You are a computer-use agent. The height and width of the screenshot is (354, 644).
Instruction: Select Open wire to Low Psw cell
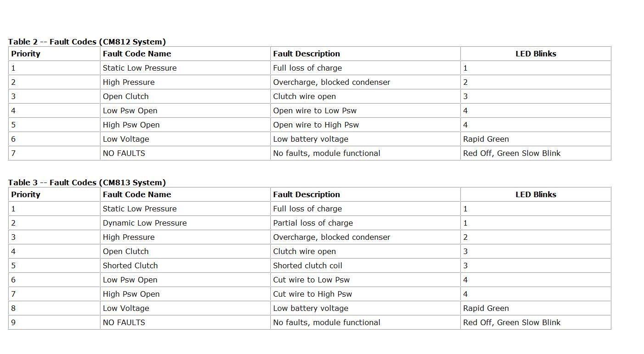pyautogui.click(x=365, y=111)
